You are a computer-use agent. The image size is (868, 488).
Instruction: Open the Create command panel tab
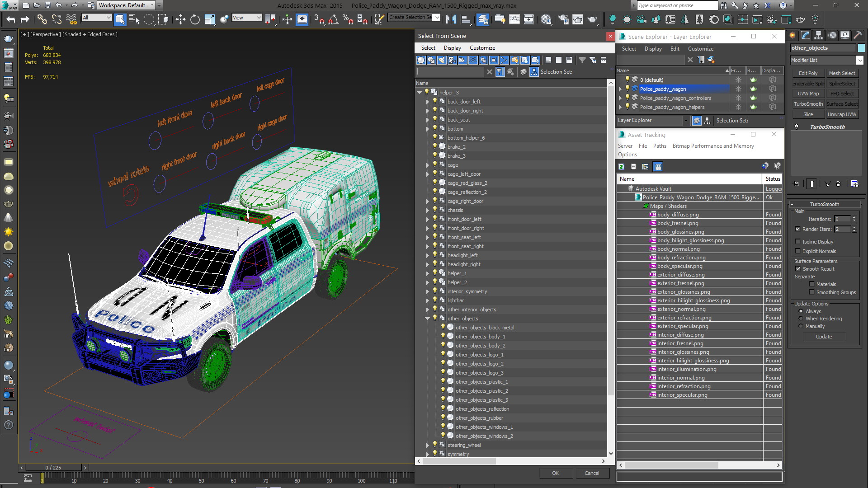tap(793, 35)
